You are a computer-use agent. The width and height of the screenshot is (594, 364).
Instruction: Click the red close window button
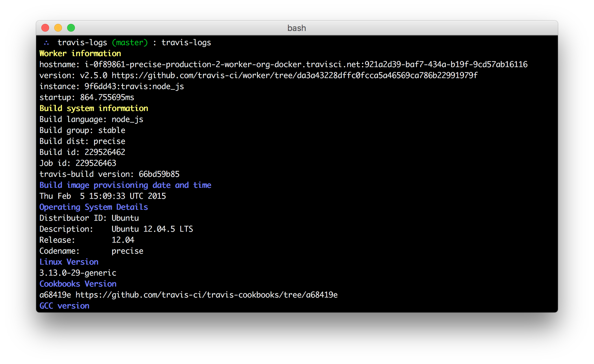point(45,28)
